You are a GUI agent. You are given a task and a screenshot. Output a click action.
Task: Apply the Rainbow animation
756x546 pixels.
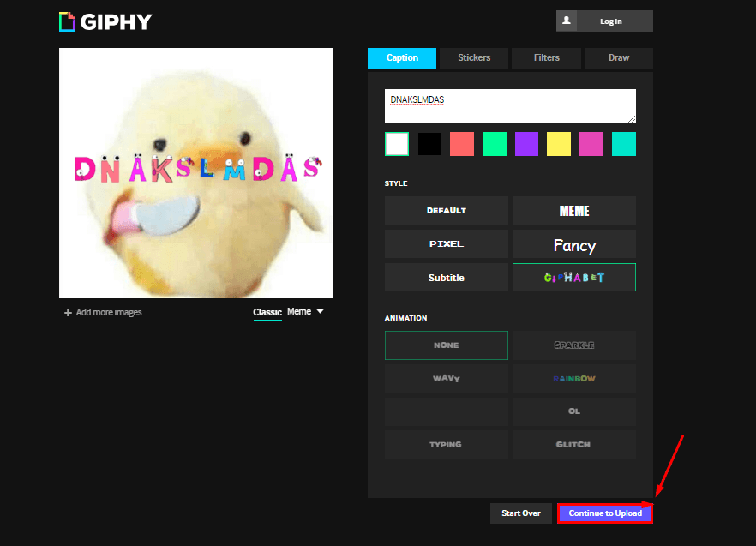coord(574,379)
